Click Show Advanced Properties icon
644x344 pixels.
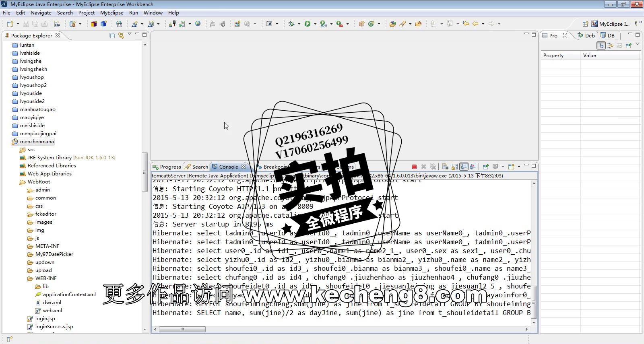point(610,45)
